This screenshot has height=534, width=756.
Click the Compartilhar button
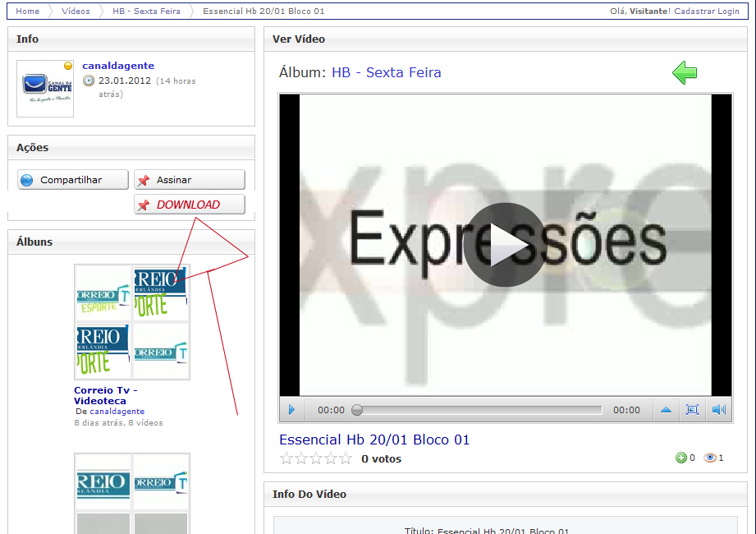[72, 180]
